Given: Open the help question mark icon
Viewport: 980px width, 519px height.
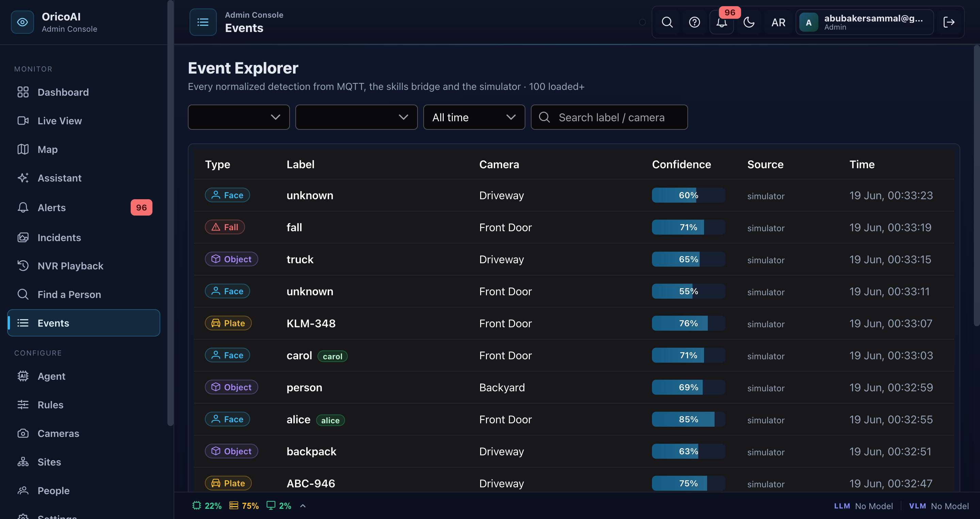Looking at the screenshot, I should coord(694,22).
